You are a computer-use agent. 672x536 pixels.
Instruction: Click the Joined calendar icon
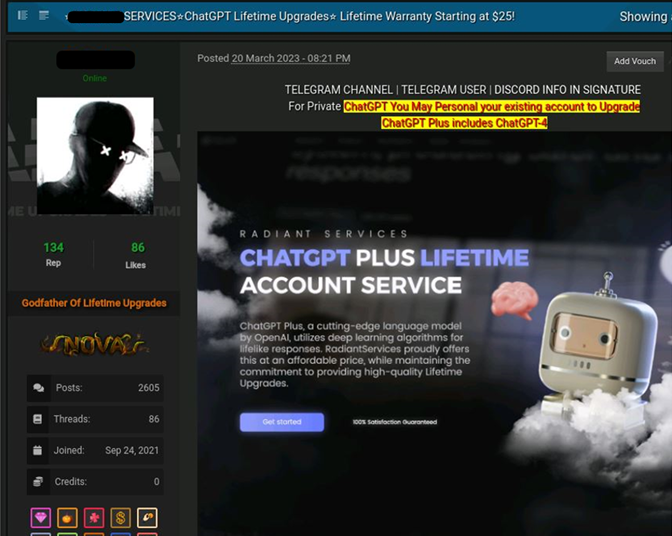38,450
